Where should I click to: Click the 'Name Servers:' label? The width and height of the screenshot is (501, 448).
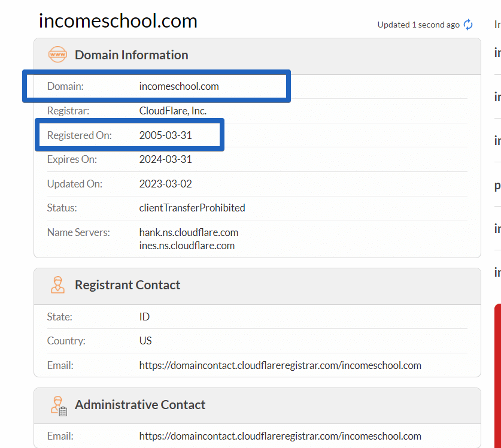click(x=78, y=232)
